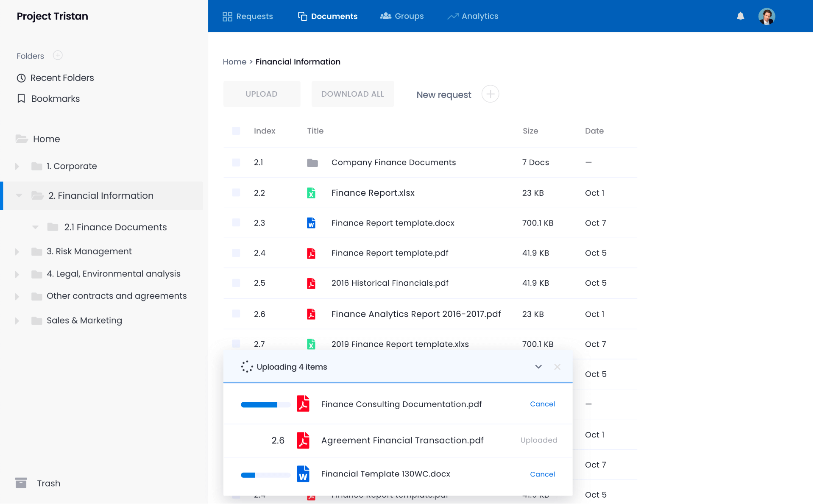
Task: Check the select-all checkbox in header row
Action: pos(236,131)
